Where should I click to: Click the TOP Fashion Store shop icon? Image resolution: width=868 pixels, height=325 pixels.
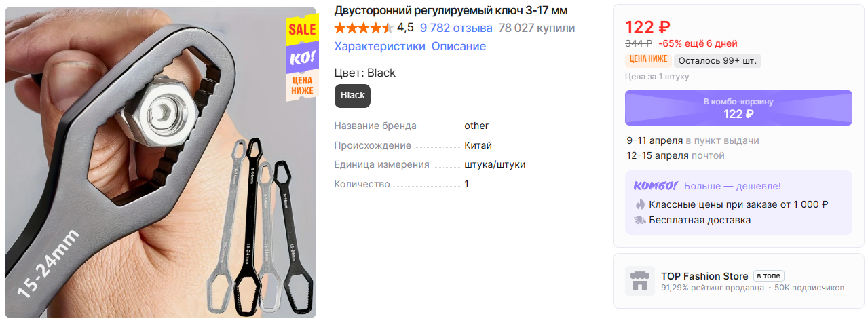(639, 281)
